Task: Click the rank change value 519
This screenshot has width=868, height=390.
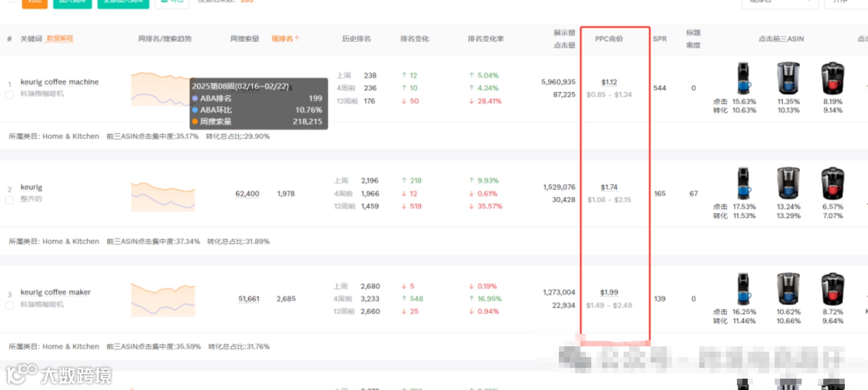Action: click(416, 206)
